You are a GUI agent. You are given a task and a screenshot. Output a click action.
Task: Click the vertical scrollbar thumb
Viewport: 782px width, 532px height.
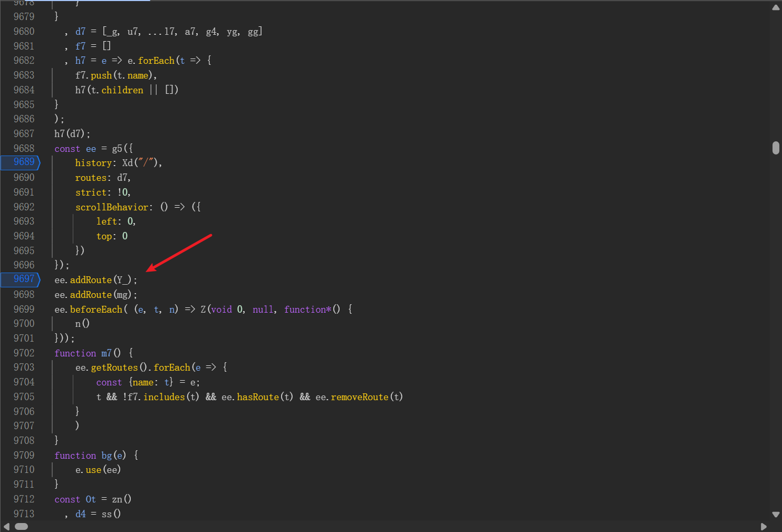(775, 148)
